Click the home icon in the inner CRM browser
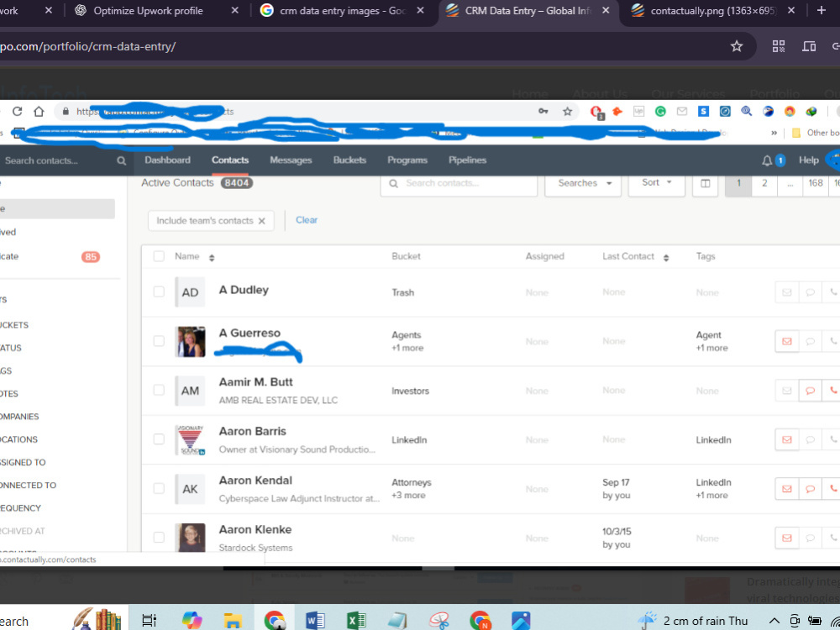This screenshot has width=840, height=630. point(39,112)
